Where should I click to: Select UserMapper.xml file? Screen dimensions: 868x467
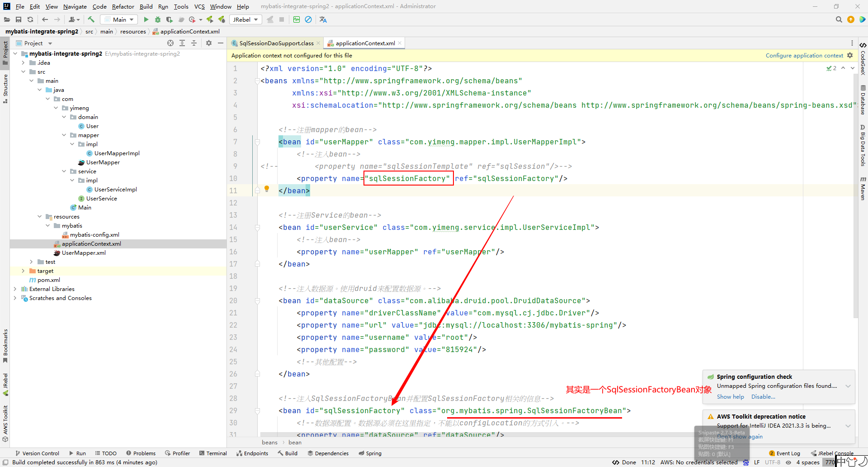[x=84, y=253]
